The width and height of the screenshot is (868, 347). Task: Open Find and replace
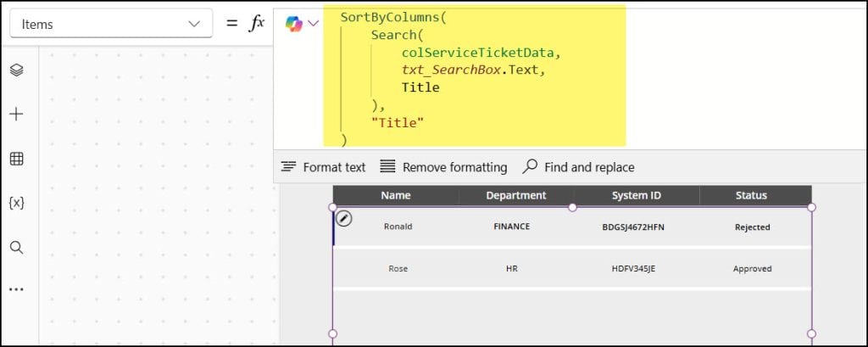(x=578, y=167)
